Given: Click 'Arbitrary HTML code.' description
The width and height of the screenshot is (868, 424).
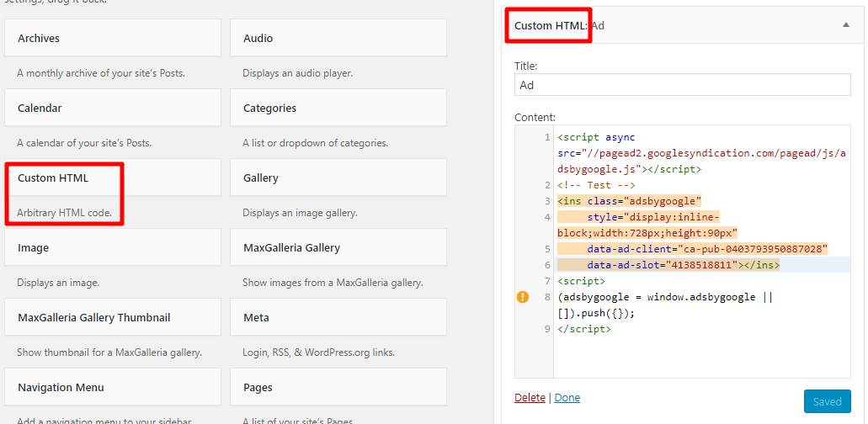Looking at the screenshot, I should coord(64,213).
